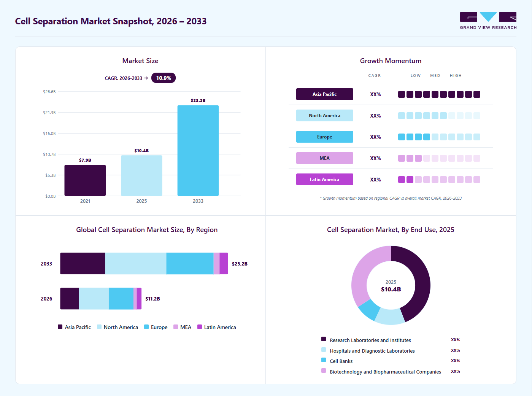Click Global Cell Separation Market Size, By Region title

pos(147,230)
